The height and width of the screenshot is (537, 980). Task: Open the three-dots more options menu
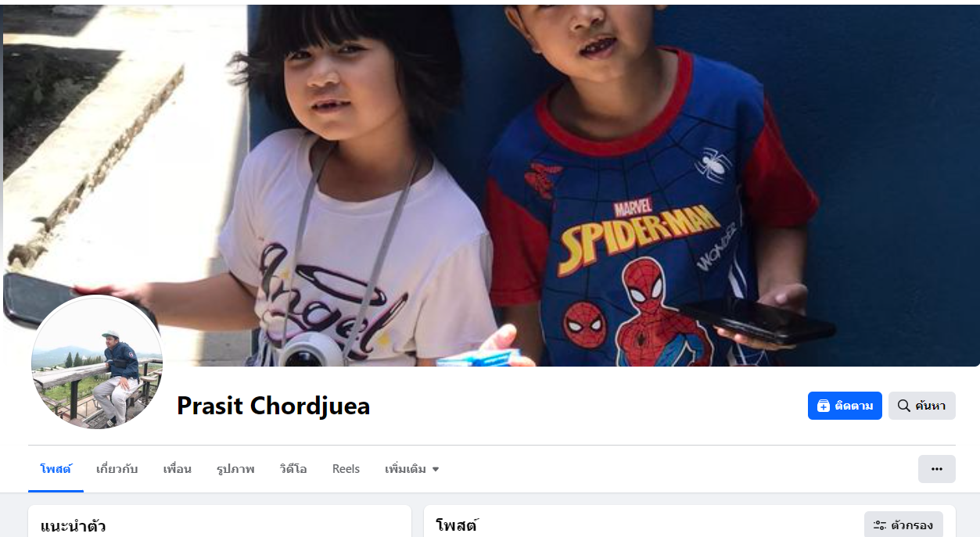(936, 469)
